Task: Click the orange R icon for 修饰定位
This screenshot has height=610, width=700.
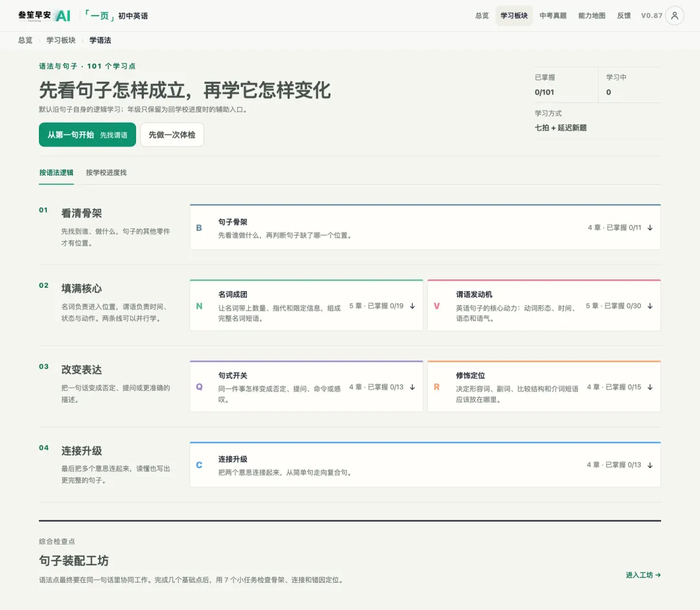Action: tap(437, 387)
